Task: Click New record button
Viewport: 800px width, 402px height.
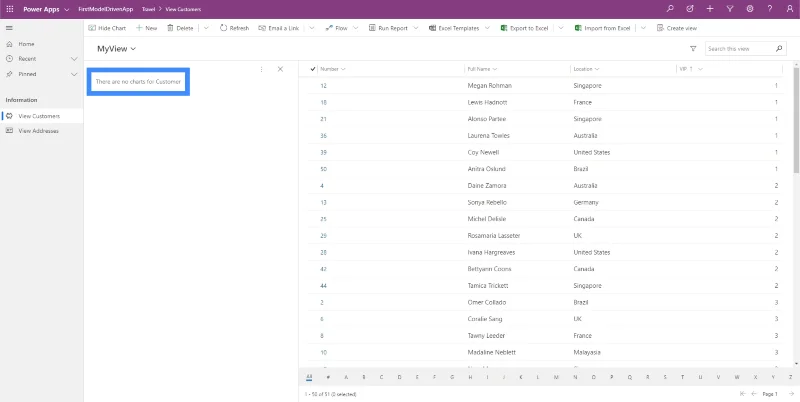Action: tap(146, 28)
